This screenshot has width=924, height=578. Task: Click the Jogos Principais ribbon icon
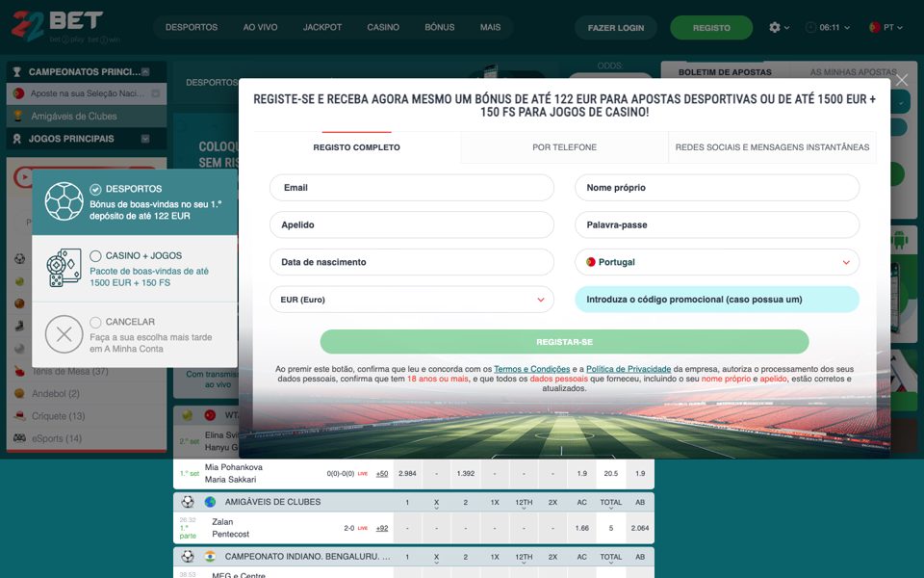pos(16,139)
